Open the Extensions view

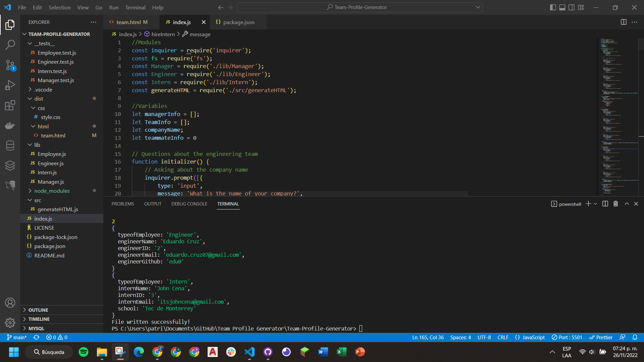tap(10, 105)
